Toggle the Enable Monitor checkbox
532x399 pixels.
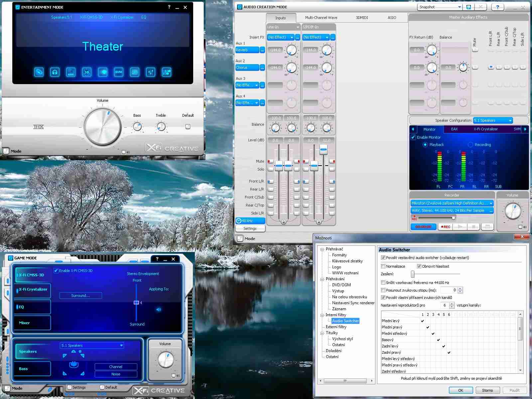coord(413,137)
